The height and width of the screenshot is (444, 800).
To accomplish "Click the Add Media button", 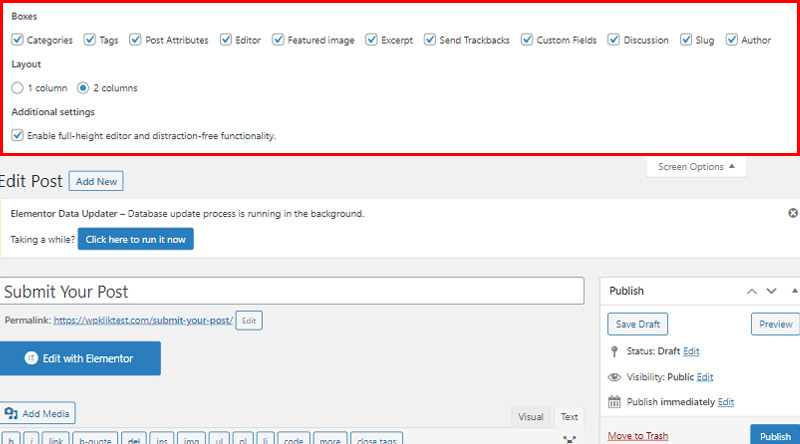I will [38, 413].
